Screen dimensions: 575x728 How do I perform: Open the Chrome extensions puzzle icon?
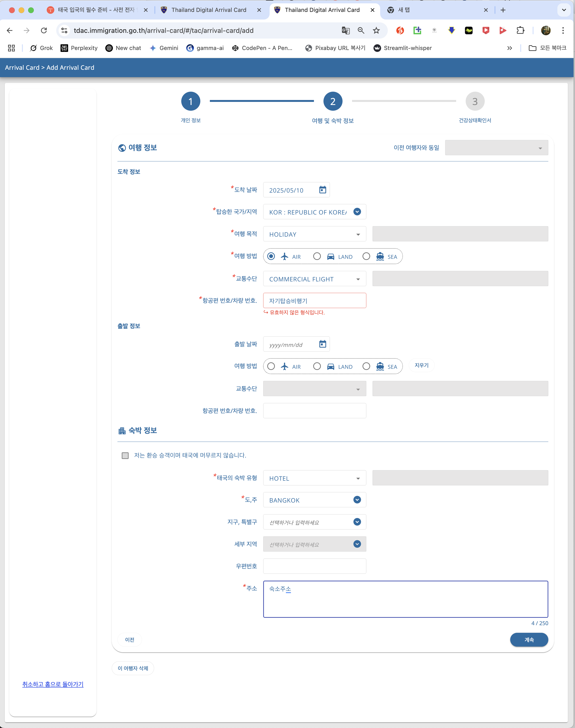[520, 31]
